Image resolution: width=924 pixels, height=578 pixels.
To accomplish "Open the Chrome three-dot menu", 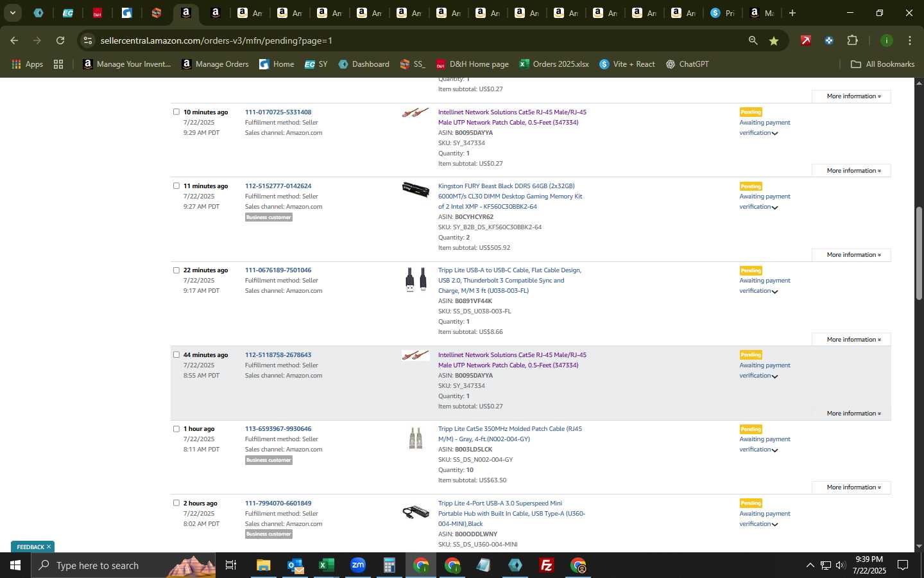I will (909, 40).
